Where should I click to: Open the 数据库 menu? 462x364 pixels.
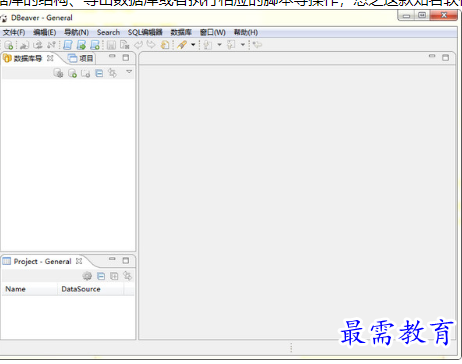[181, 32]
